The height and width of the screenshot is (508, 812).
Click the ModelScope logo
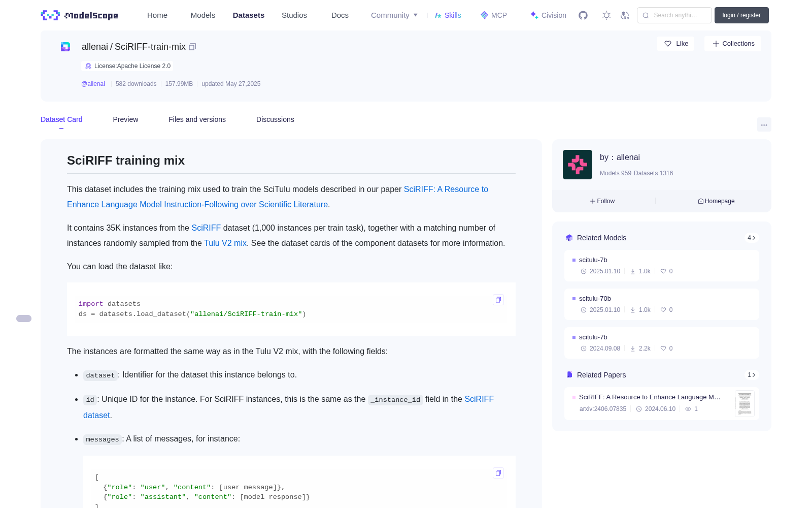tap(79, 15)
